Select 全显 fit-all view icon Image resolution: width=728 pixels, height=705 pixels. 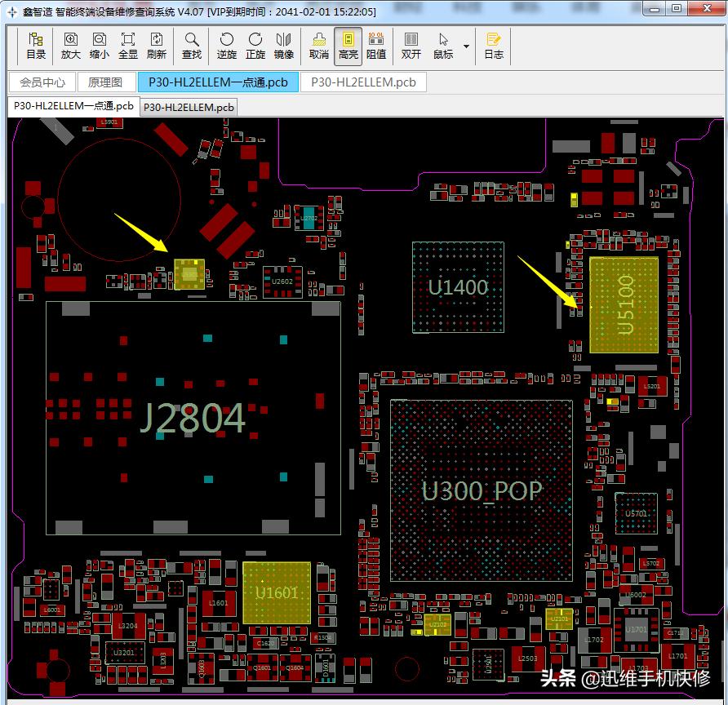[x=127, y=46]
